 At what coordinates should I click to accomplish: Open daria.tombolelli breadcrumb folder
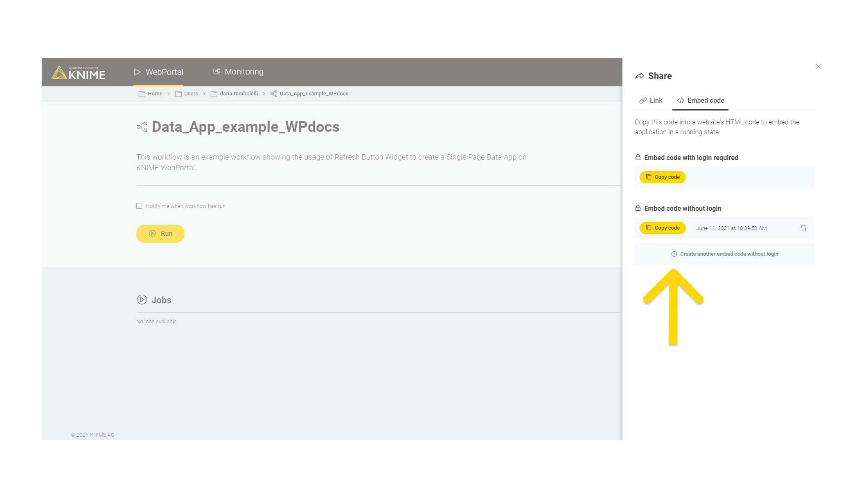(234, 94)
